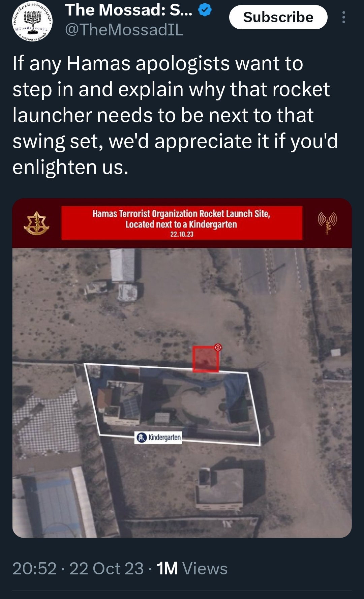The image size is (364, 599).
Task: Open The Mossad profile avatar
Action: [x=32, y=21]
